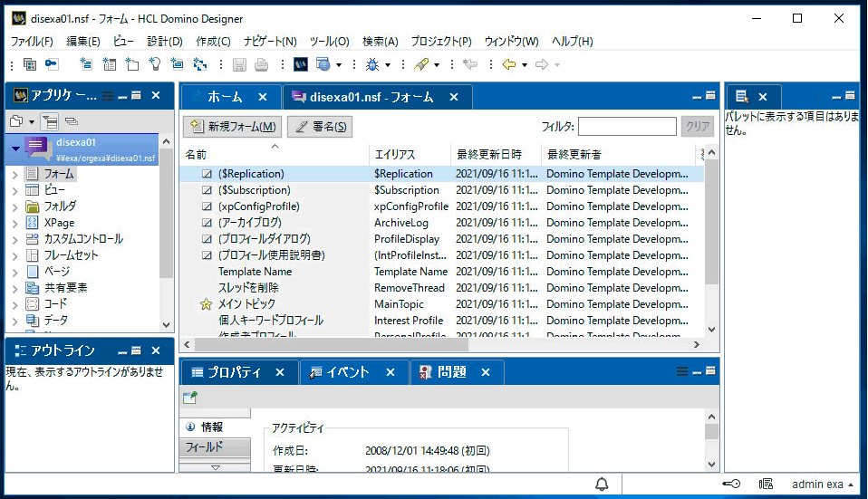Click in the フィルタ input field

pyautogui.click(x=627, y=127)
